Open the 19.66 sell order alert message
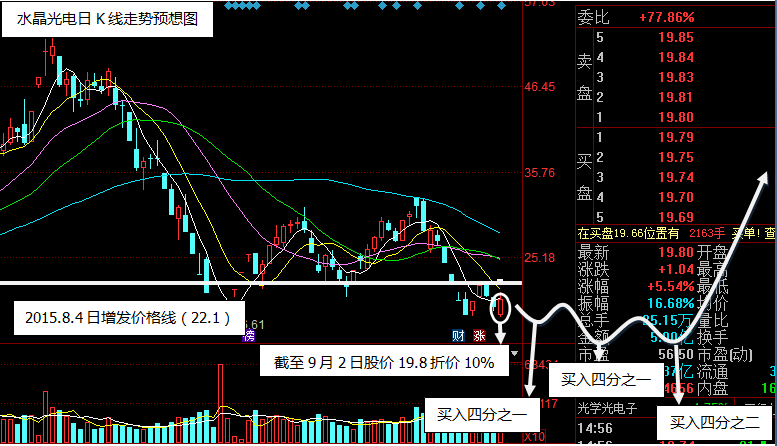The height and width of the screenshot is (446, 777). (676, 233)
